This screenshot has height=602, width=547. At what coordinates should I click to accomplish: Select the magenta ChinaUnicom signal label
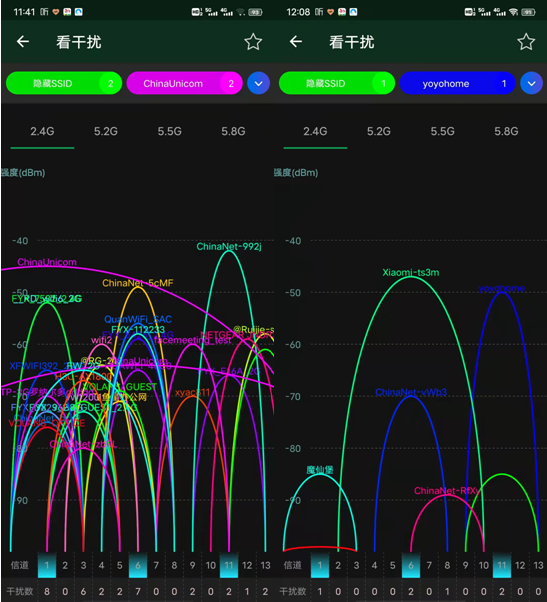point(47,262)
